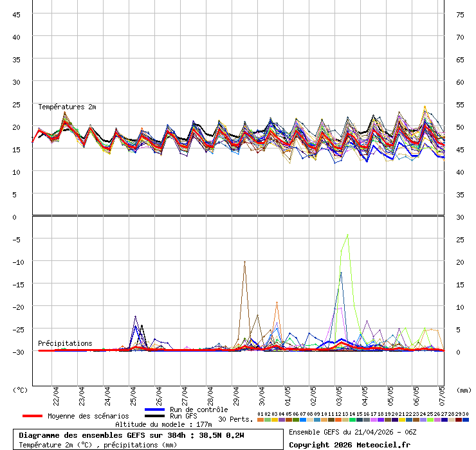Click the Copyright 2026 Meteociel.fr text

point(349,445)
